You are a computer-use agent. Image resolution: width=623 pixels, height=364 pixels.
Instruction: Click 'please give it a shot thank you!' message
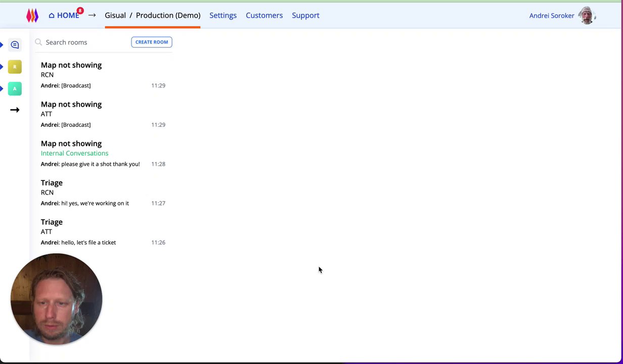[x=101, y=164]
